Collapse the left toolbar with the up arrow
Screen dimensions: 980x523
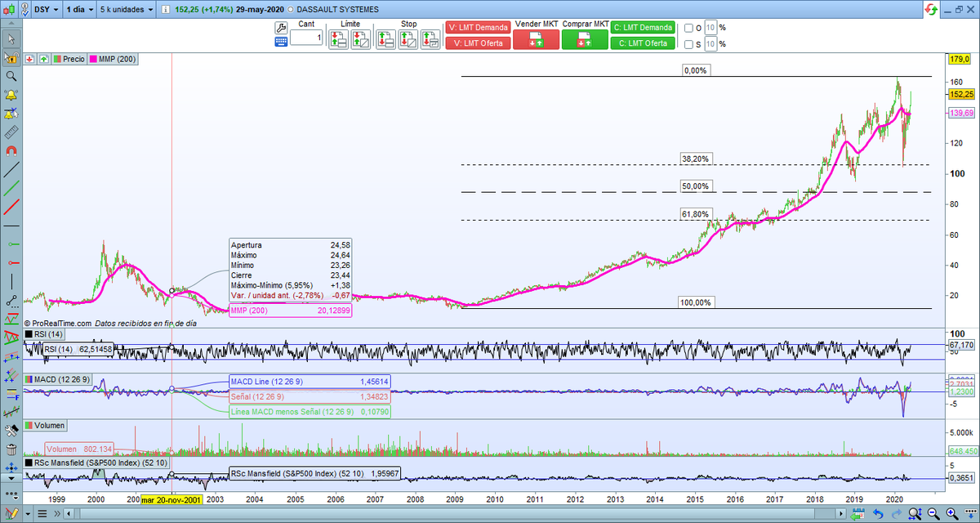(11, 25)
